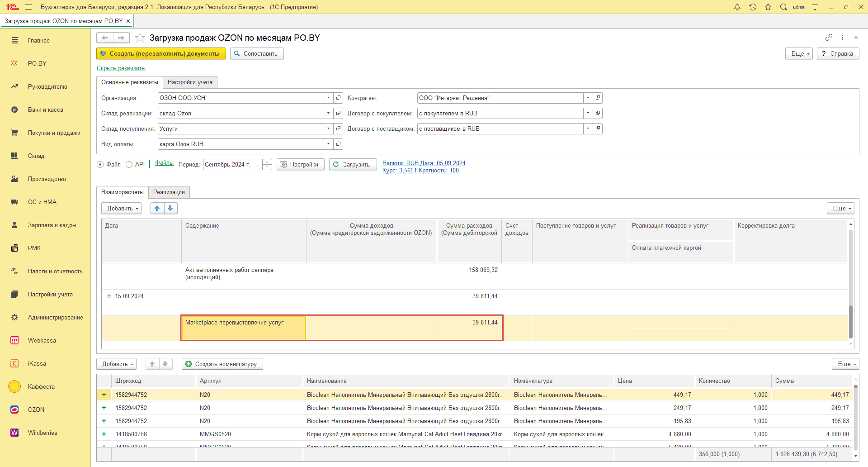Open Добавить dropdown above Взаиморасчеты table
Viewport: 868px width, 467px height.
[x=122, y=208]
